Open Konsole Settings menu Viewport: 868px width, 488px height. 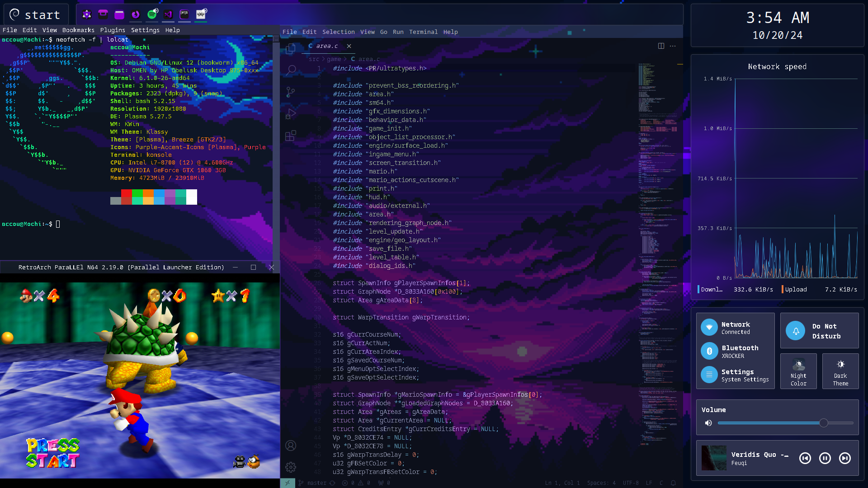pyautogui.click(x=145, y=30)
